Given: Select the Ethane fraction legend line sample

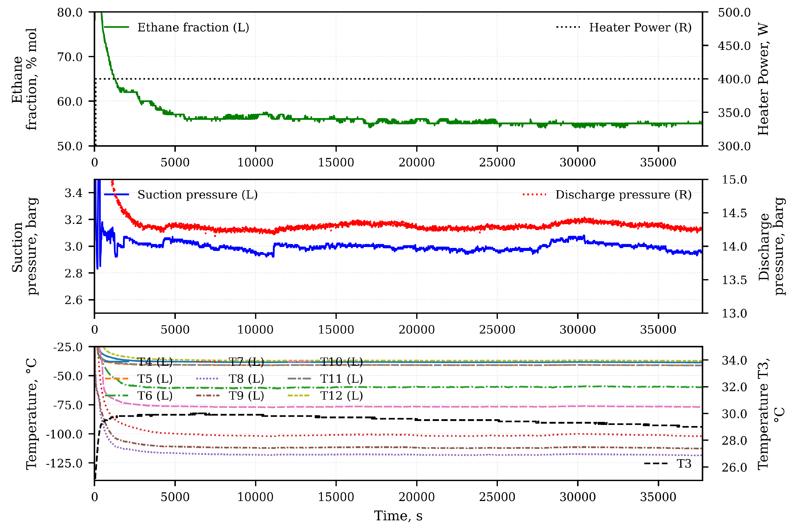Looking at the screenshot, I should [117, 27].
